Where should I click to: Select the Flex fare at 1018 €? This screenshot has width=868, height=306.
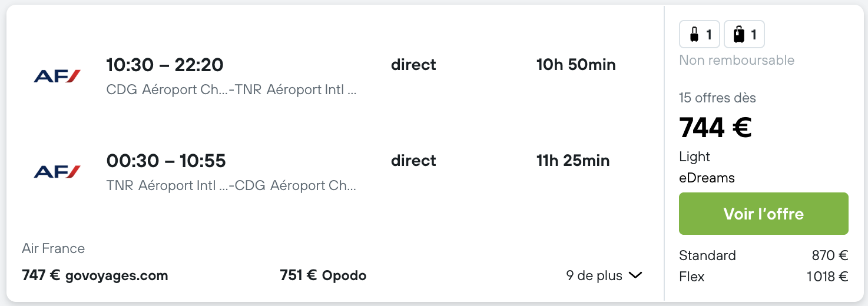[764, 277]
